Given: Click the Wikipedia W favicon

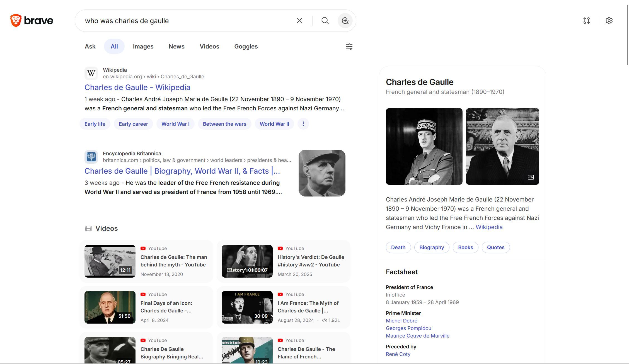Looking at the screenshot, I should pyautogui.click(x=91, y=73).
